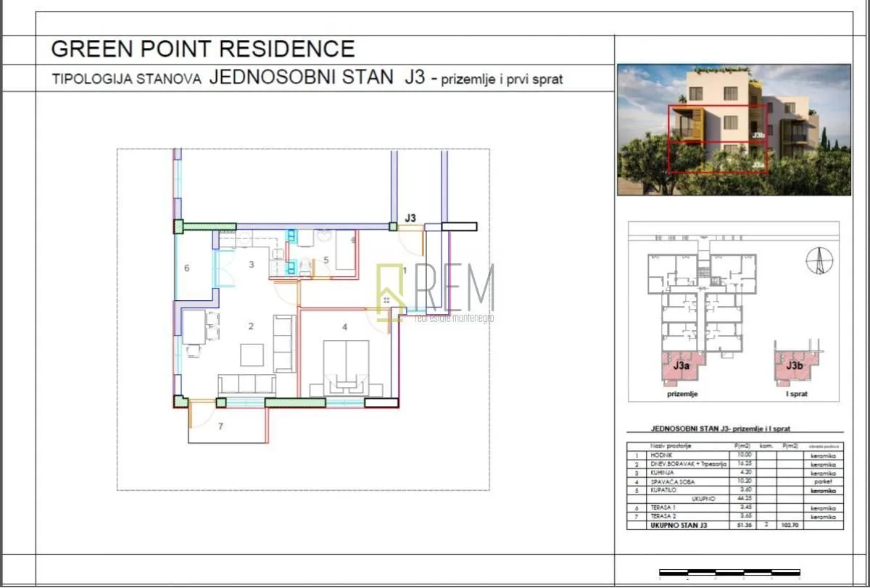Click the 'UKUPNO' subtotal label
870x588 pixels.
point(703,499)
